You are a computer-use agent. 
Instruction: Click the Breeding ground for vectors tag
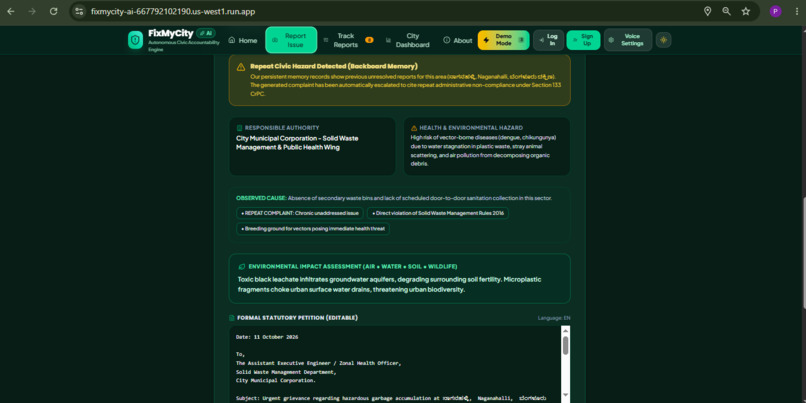[313, 229]
